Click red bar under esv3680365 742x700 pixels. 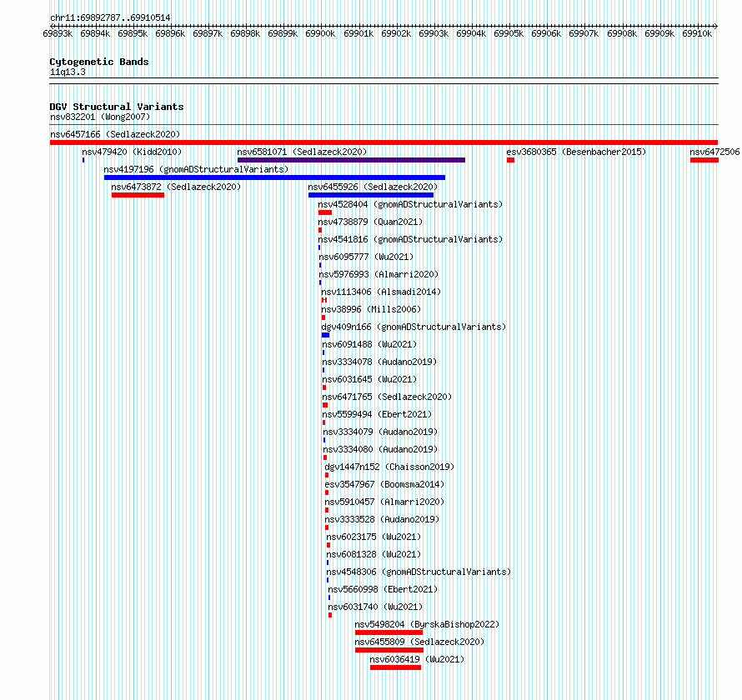click(x=510, y=160)
